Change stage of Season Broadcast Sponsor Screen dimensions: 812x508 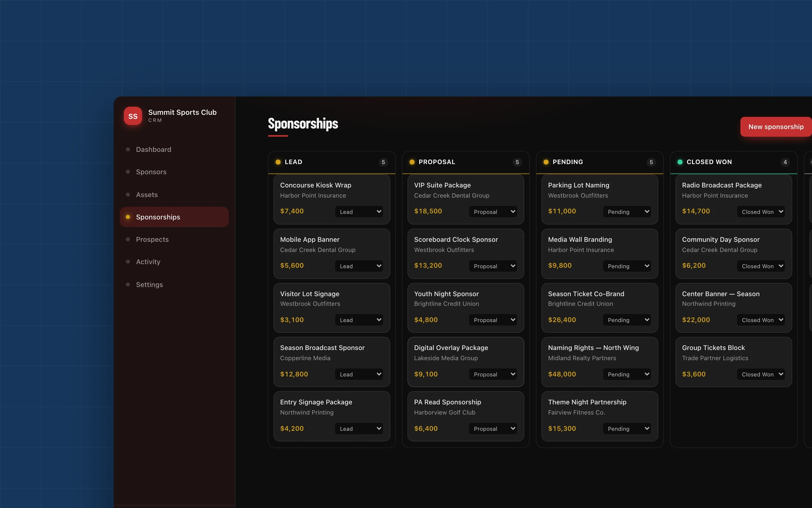pyautogui.click(x=359, y=374)
